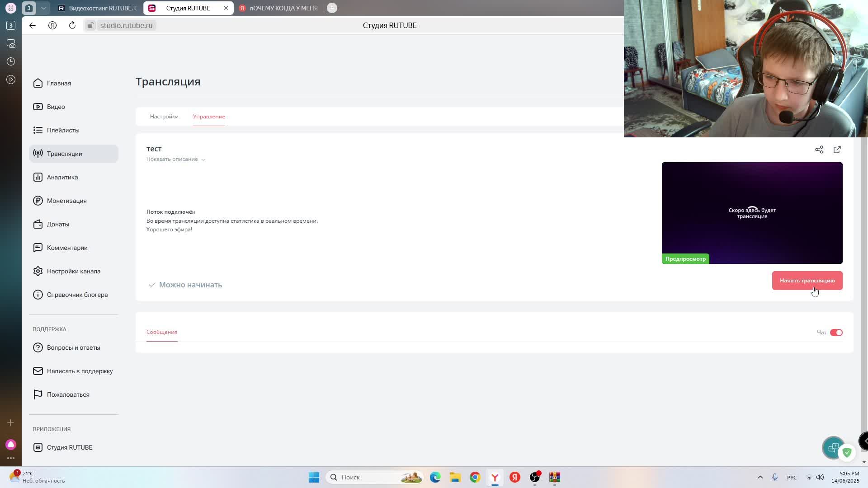The height and width of the screenshot is (488, 868).
Task: Open the tab group dropdown arrow
Action: tap(43, 8)
